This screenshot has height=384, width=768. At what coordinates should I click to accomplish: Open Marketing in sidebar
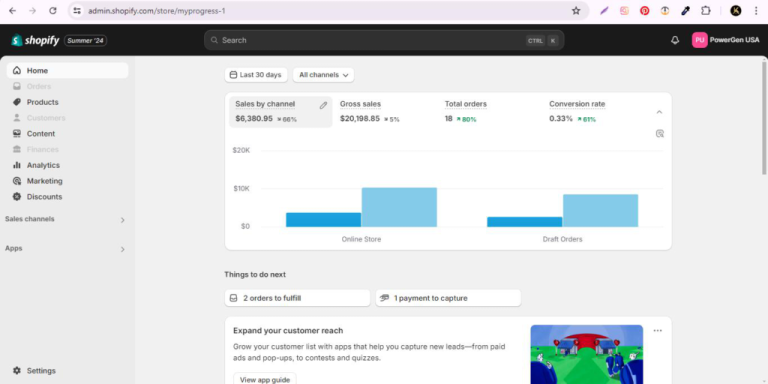click(68, 181)
